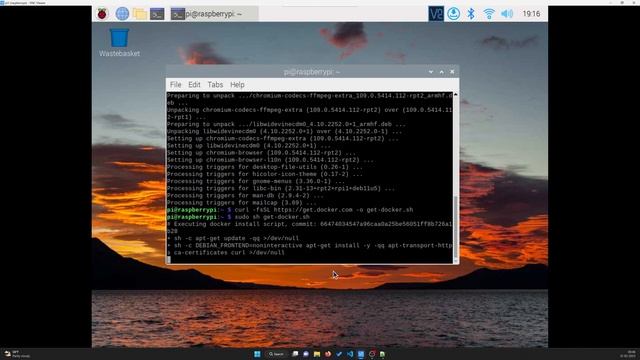Minimize the pi@raspberrypi terminal window
Viewport: 640px width, 360px height.
click(x=431, y=72)
